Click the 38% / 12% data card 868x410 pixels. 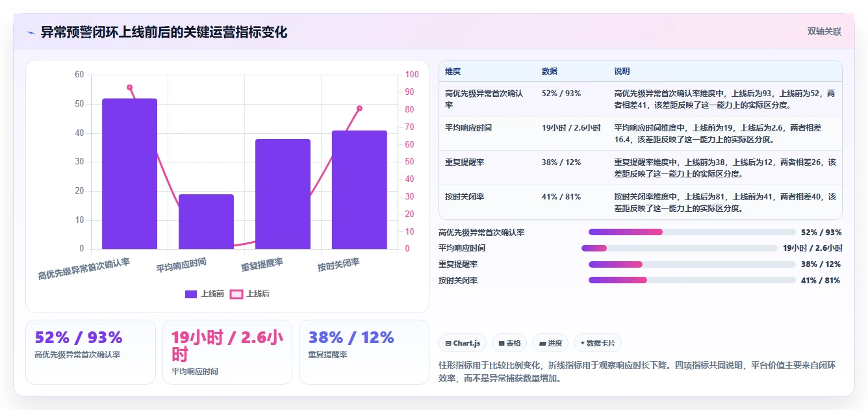(x=364, y=352)
